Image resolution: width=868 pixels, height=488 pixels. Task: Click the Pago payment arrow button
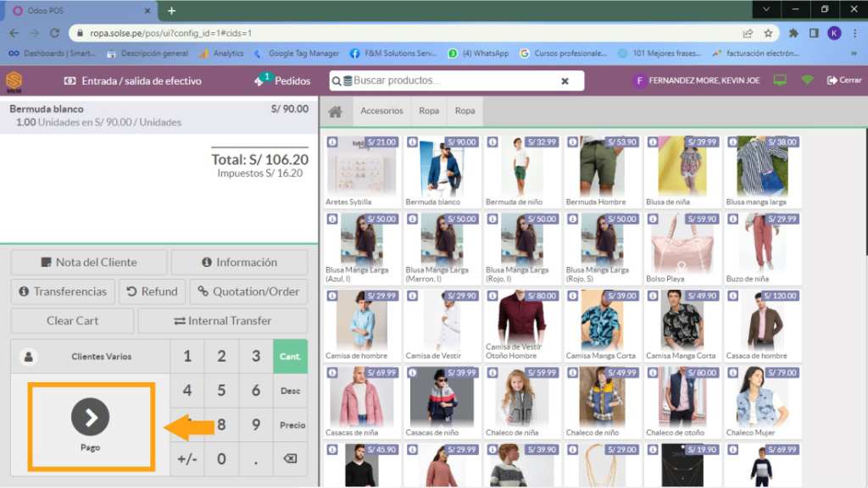coord(91,417)
